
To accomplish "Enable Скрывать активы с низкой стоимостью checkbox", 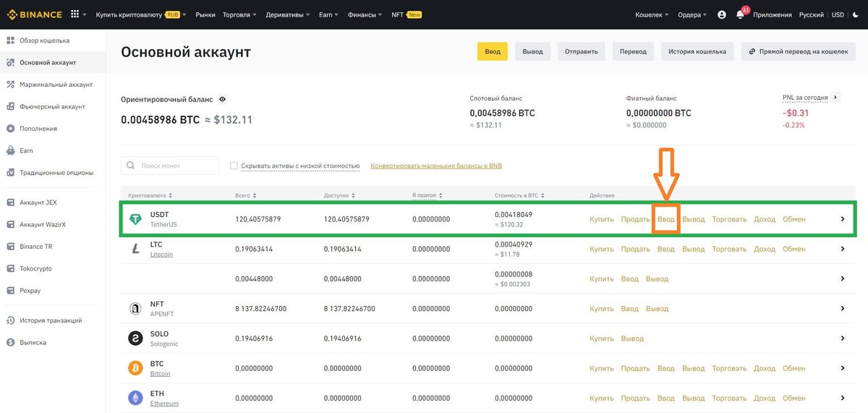I will (x=234, y=166).
